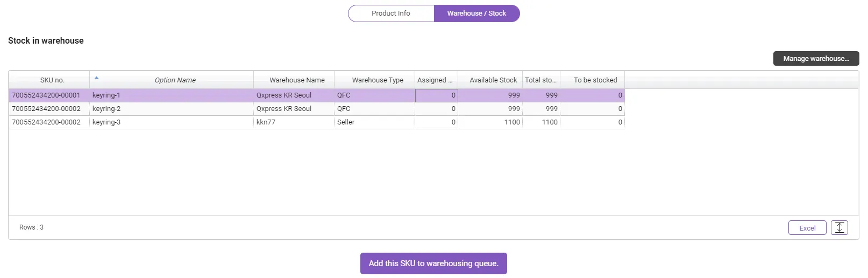Image resolution: width=868 pixels, height=278 pixels.
Task: Export the stock table to Excel
Action: point(807,228)
